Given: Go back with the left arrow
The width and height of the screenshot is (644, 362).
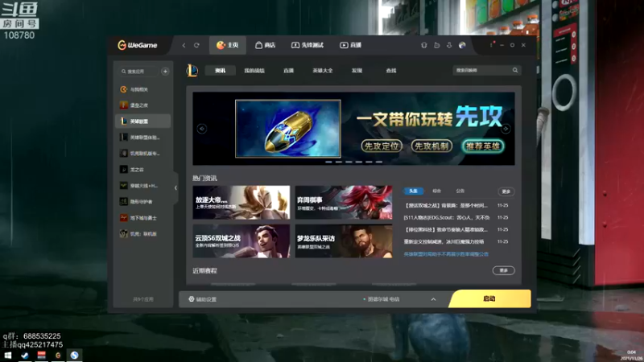Looking at the screenshot, I should click(184, 45).
